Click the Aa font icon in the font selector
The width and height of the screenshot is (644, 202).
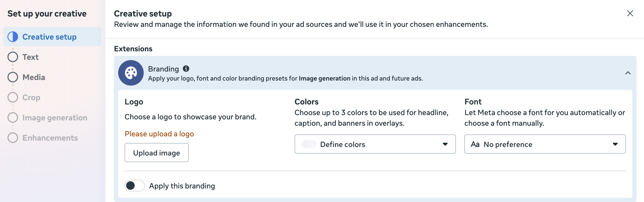[x=475, y=144]
